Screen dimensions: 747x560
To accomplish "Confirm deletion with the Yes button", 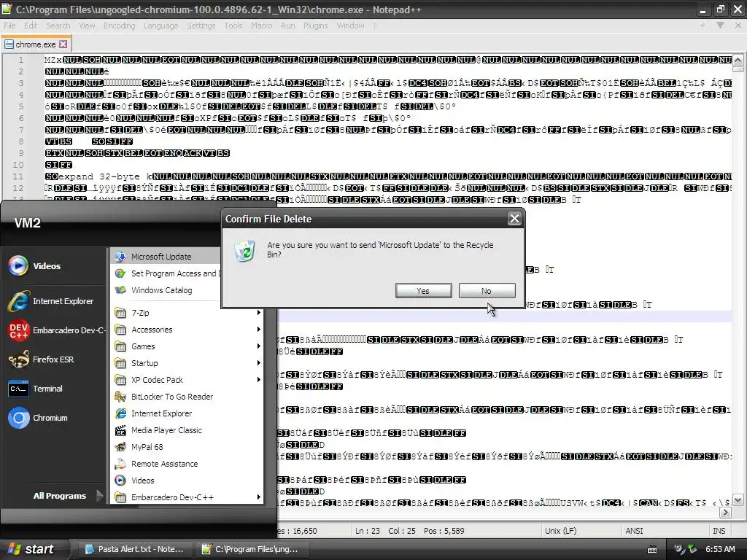I will [423, 290].
